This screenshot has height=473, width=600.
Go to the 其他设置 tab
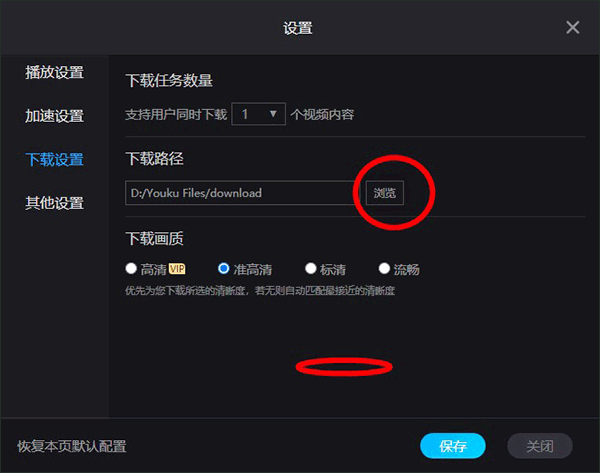coord(54,203)
